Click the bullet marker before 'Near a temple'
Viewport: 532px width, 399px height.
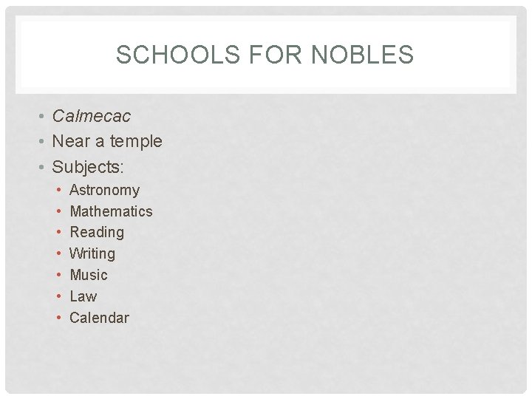(44, 141)
